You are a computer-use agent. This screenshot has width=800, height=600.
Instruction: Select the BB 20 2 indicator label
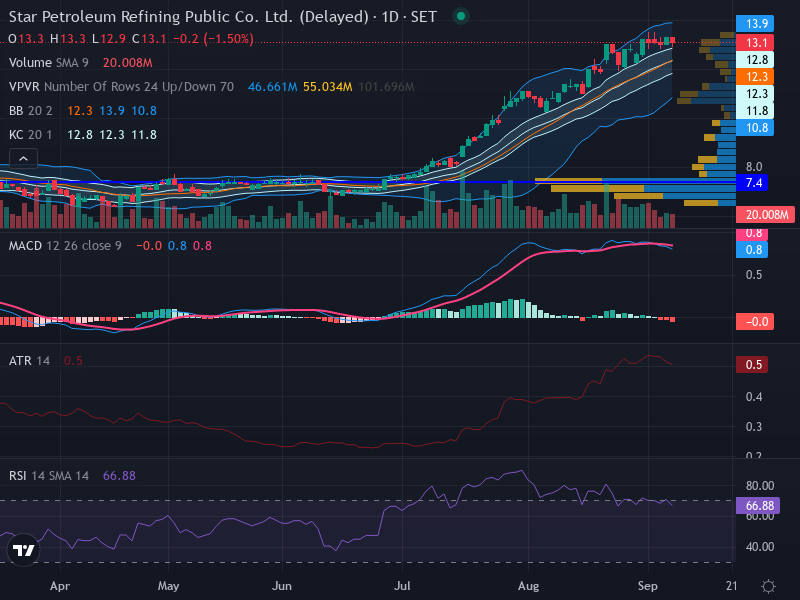click(x=31, y=111)
